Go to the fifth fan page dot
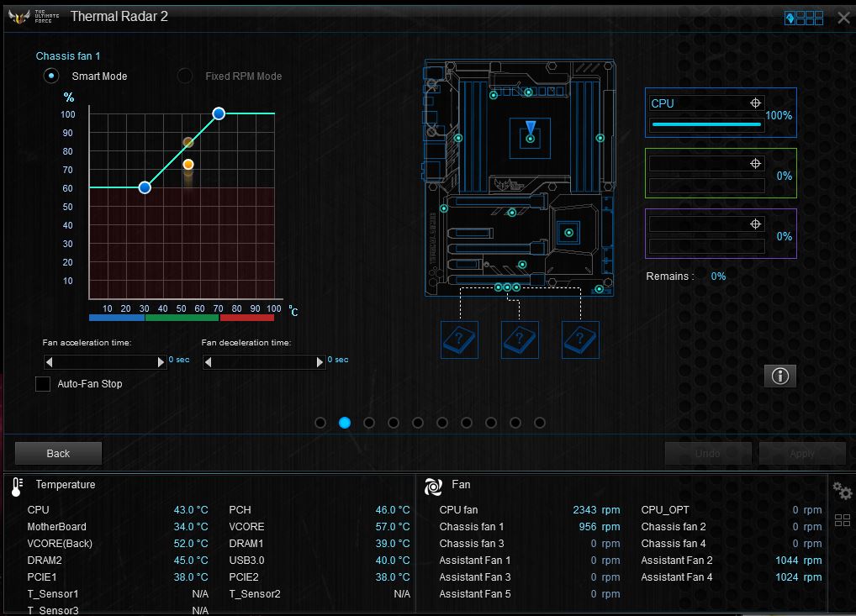Image resolution: width=856 pixels, height=616 pixels. coord(418,423)
